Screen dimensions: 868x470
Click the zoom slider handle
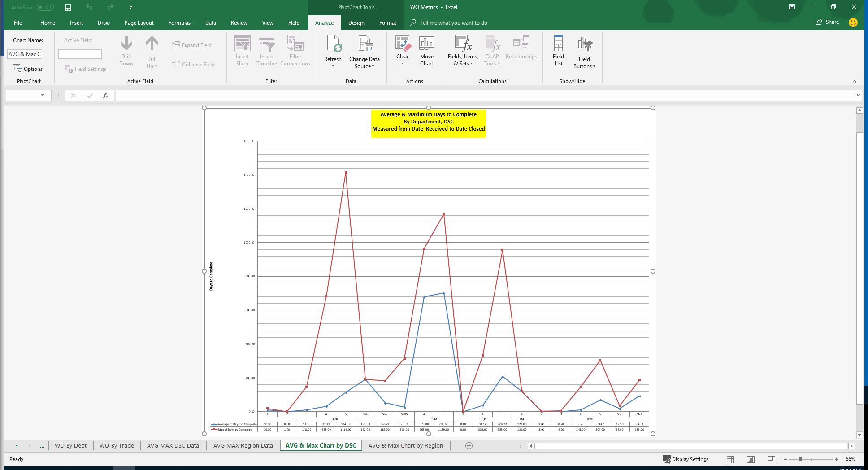tap(800, 459)
